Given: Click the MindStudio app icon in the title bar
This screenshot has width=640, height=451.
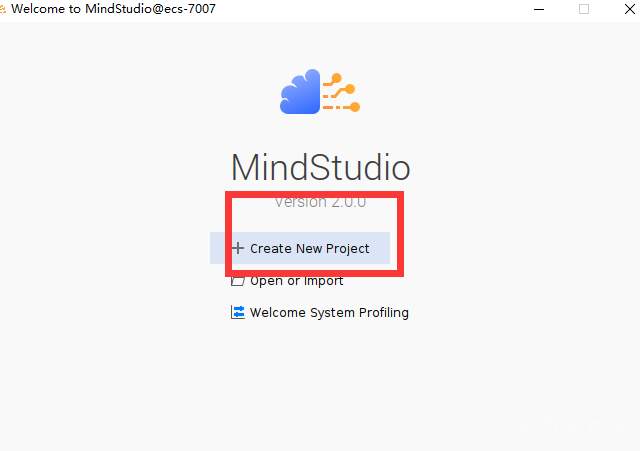Looking at the screenshot, I should click(2, 9).
